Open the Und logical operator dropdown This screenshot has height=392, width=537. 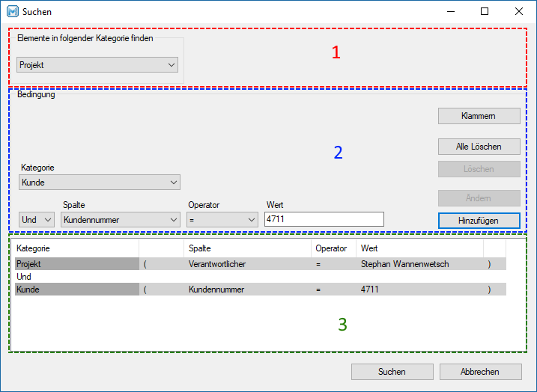[37, 219]
